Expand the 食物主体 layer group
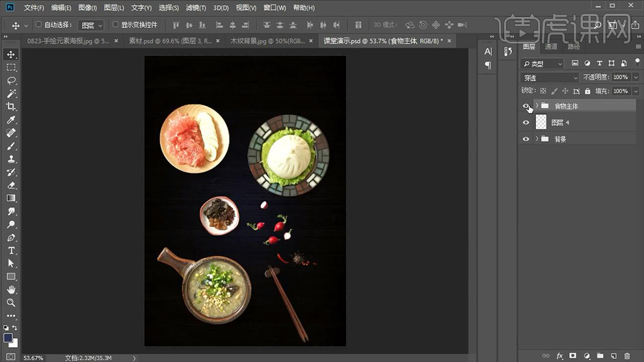 point(537,105)
